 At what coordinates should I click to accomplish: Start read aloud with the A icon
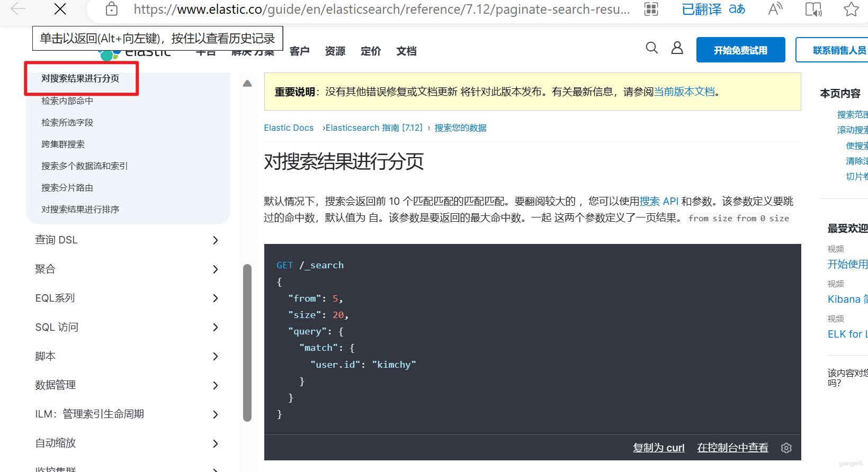click(x=775, y=9)
